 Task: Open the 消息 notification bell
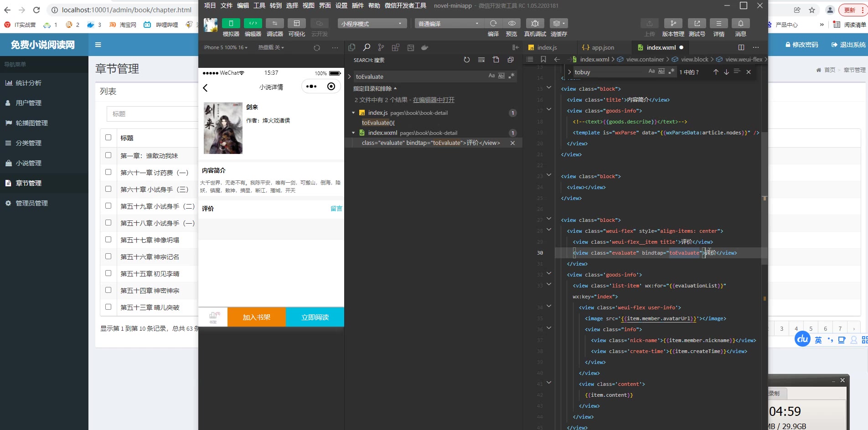pyautogui.click(x=740, y=23)
